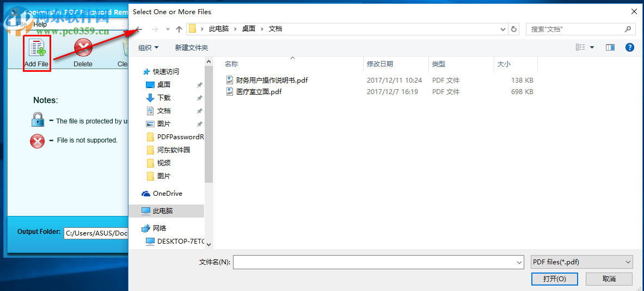Go up one folder level
This screenshot has height=291, width=644.
coord(179,29)
